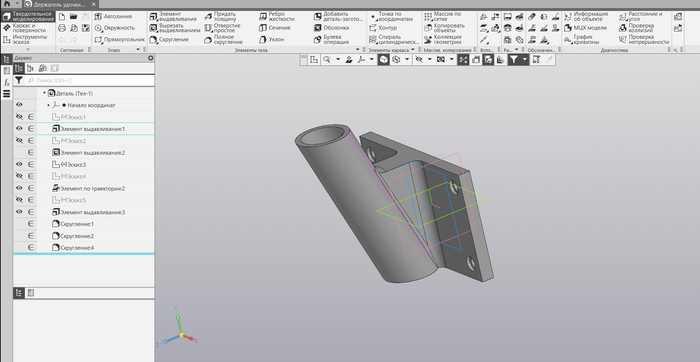
Task: Select Расстояние и угол measurement
Action: coord(641,17)
